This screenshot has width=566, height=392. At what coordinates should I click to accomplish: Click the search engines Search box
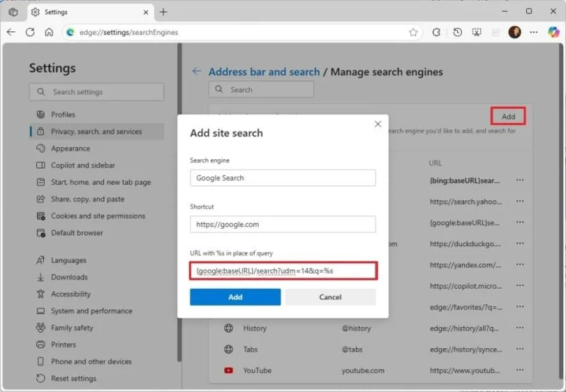(x=261, y=90)
